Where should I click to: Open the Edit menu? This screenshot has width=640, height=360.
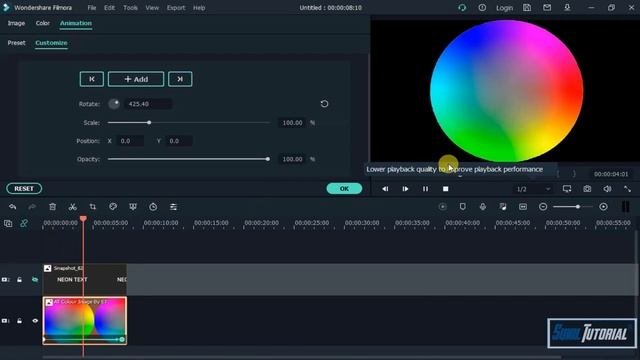[x=109, y=8]
